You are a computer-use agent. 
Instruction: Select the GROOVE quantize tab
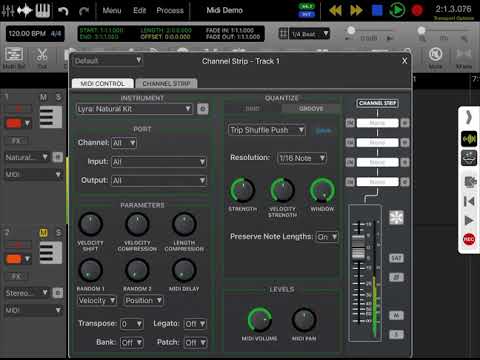(311, 109)
